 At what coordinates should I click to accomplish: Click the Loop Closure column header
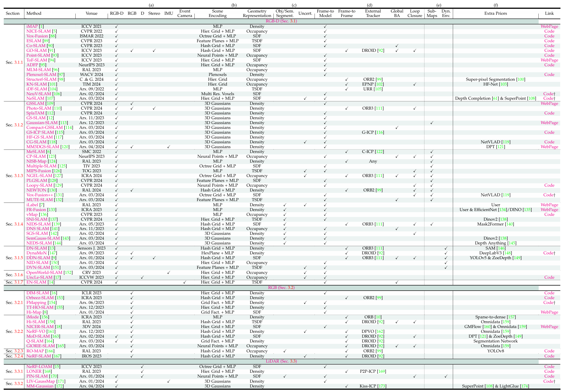coord(415,13)
